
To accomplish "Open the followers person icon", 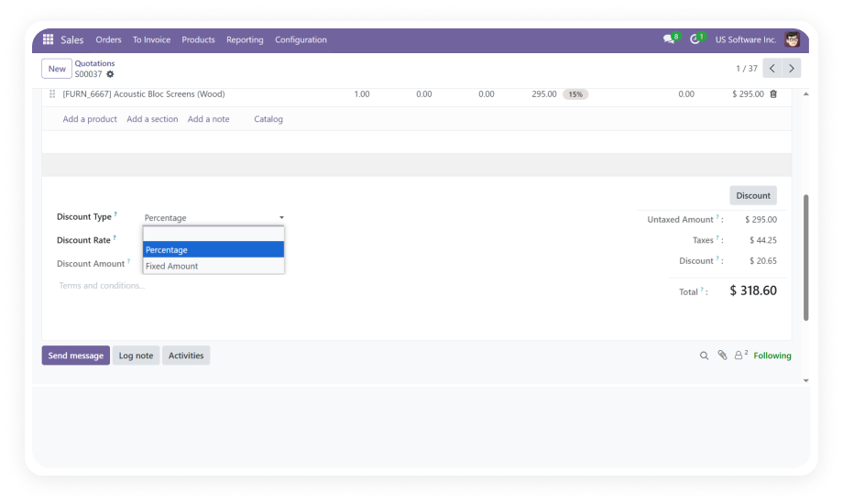I will click(x=739, y=356).
